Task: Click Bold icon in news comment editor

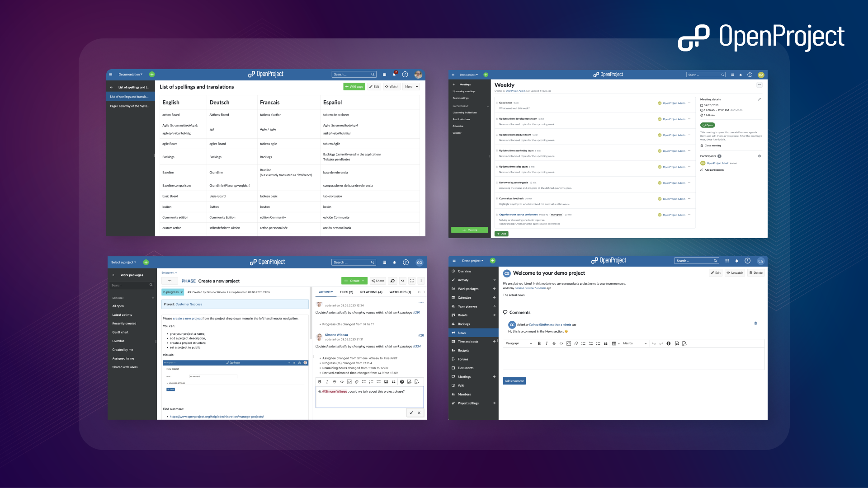Action: [x=539, y=343]
